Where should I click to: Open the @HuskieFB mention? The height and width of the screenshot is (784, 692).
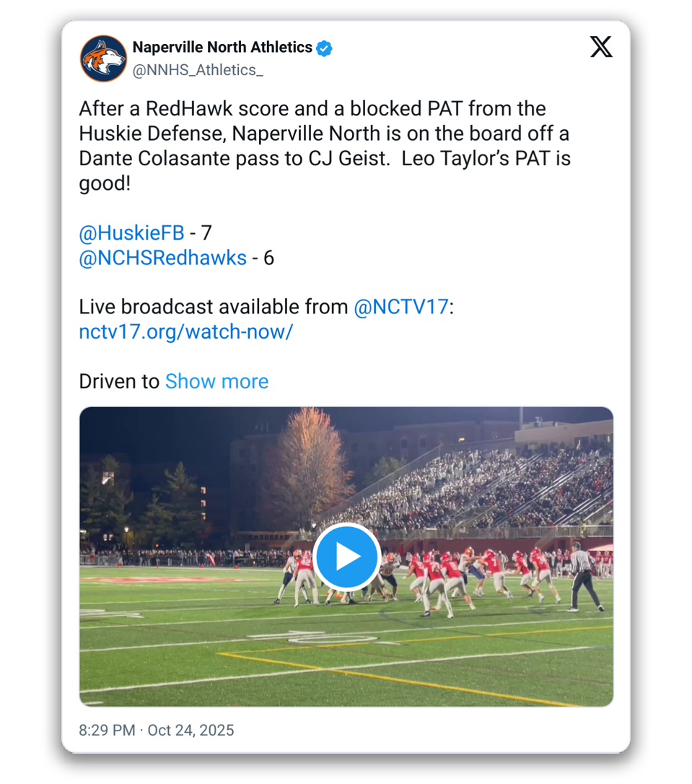tap(131, 233)
